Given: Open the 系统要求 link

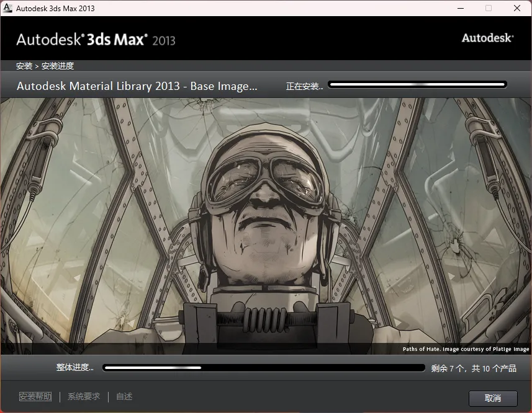Looking at the screenshot, I should 84,396.
